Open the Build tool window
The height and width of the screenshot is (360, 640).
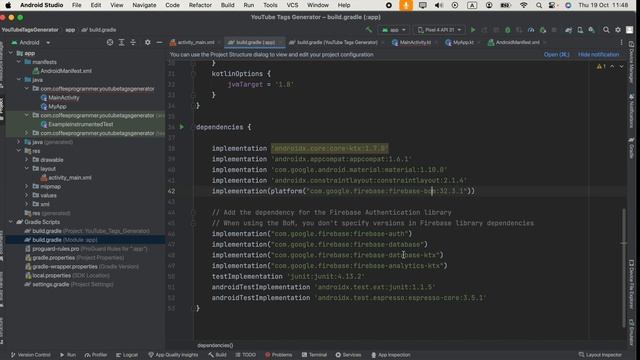(x=218, y=355)
